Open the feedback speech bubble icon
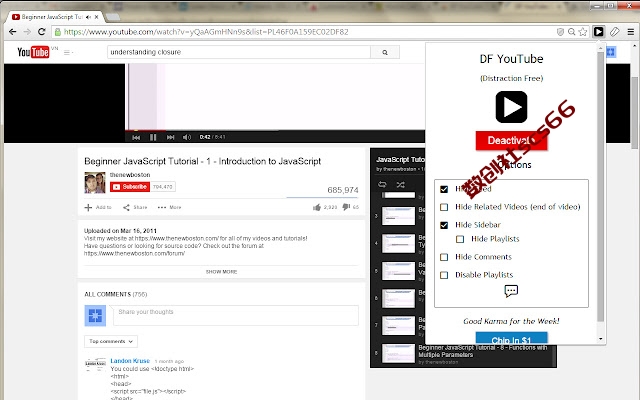The height and width of the screenshot is (400, 640). pos(511,291)
